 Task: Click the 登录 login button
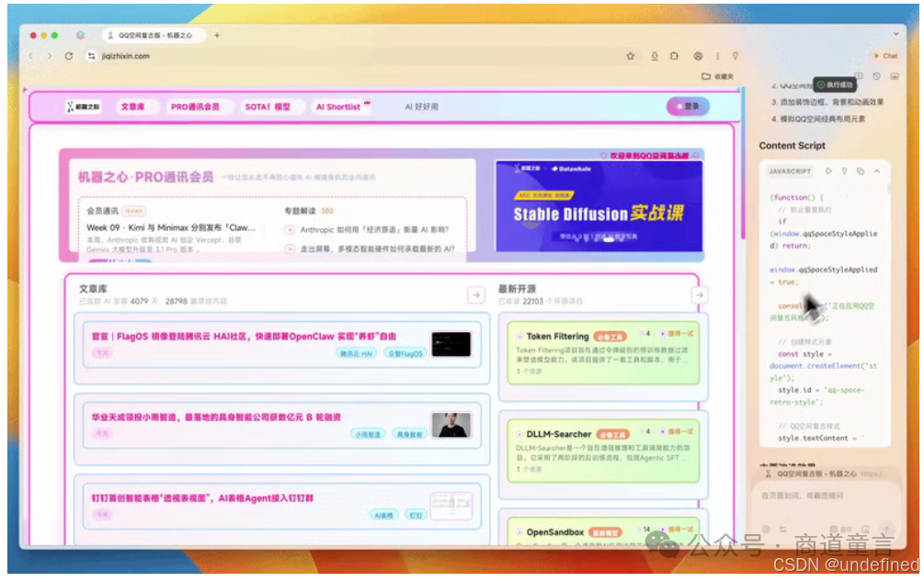point(688,107)
